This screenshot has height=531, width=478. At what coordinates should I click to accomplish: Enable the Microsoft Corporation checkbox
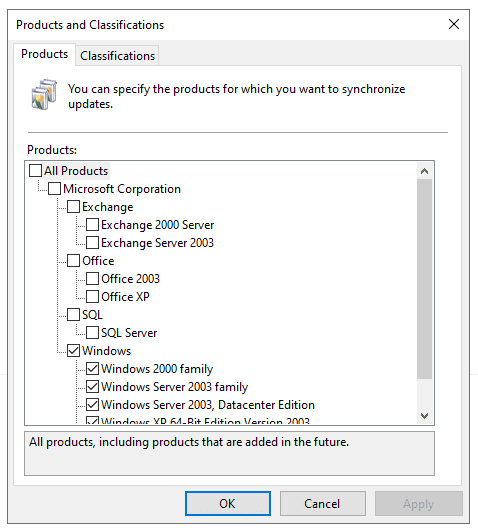click(54, 189)
